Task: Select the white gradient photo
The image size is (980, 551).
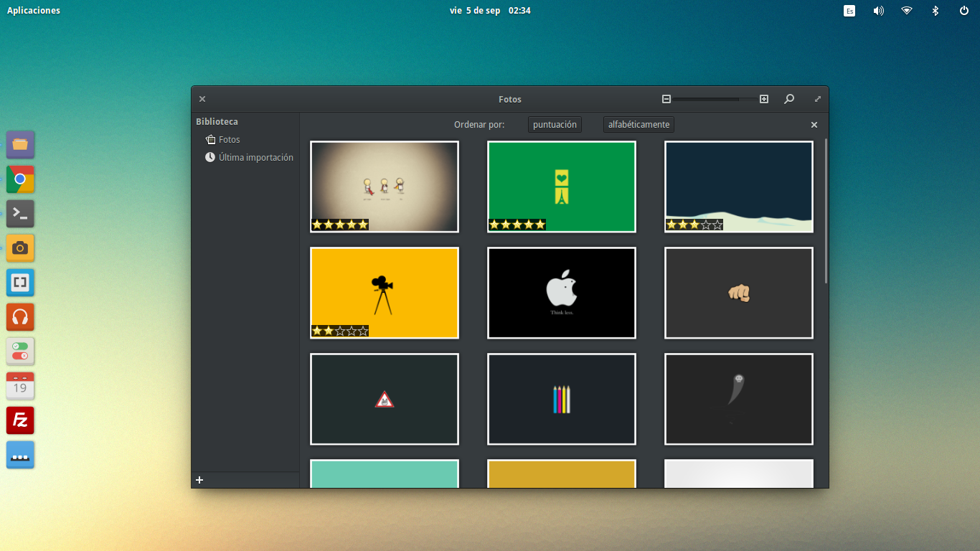Action: coord(739,474)
